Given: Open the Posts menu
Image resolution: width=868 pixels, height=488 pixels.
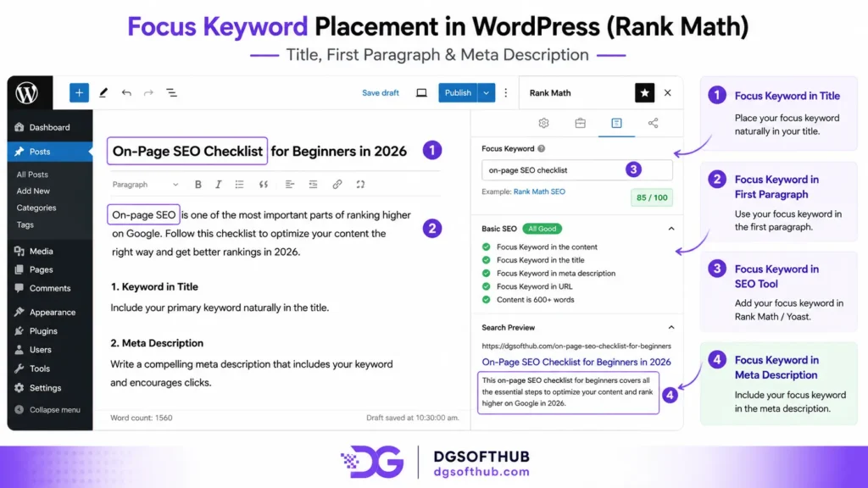Looking at the screenshot, I should (50, 152).
